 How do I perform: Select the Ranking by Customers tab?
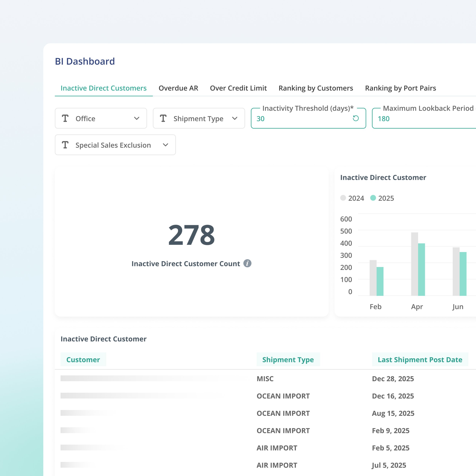[316, 88]
